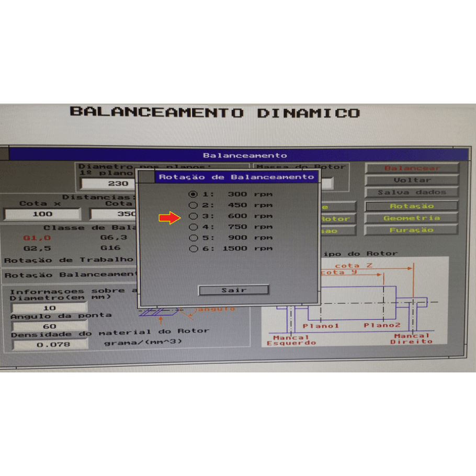Click the Cota x field showing 100

coord(42,213)
